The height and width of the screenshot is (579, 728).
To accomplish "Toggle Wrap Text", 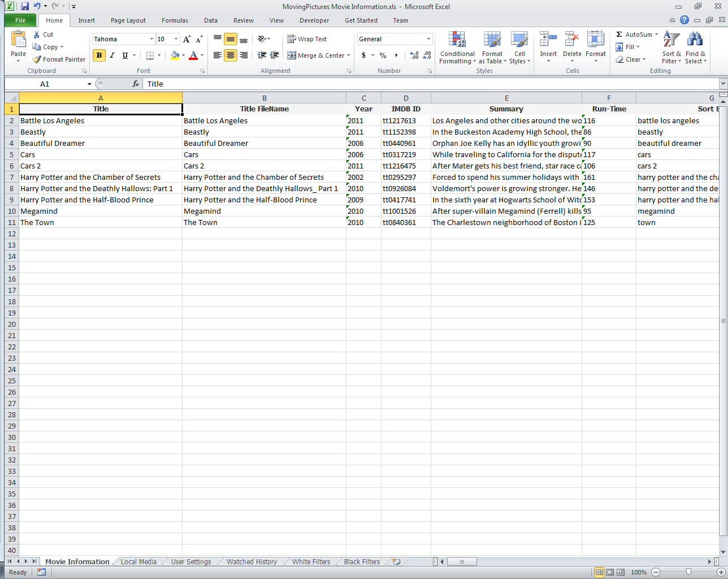I will click(x=307, y=39).
